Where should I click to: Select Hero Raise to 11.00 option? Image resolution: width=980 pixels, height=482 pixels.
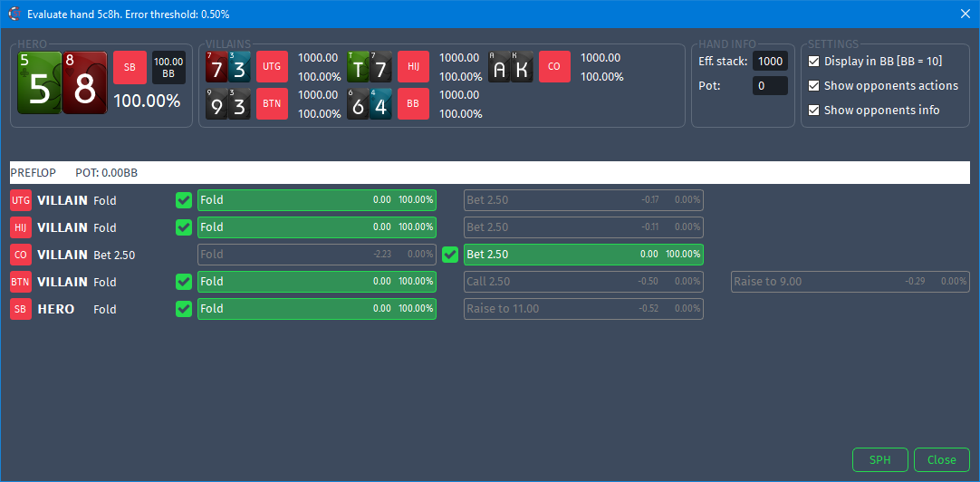pyautogui.click(x=584, y=309)
